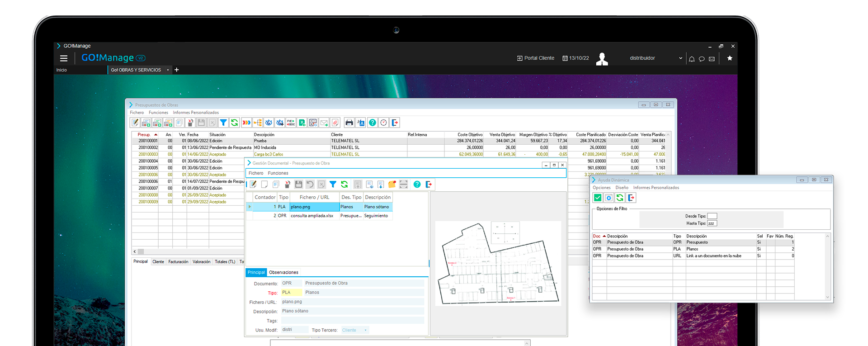Click the help question icon in Gestión Documental

coord(417,184)
